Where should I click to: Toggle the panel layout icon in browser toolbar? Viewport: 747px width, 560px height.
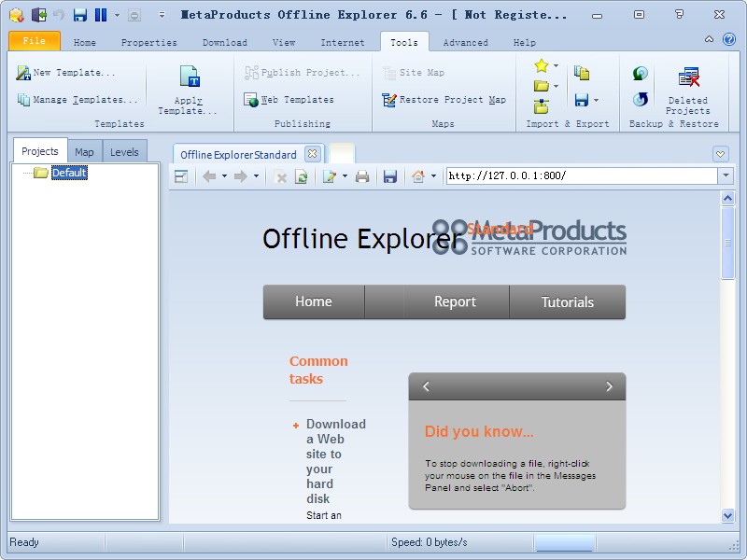pyautogui.click(x=181, y=176)
